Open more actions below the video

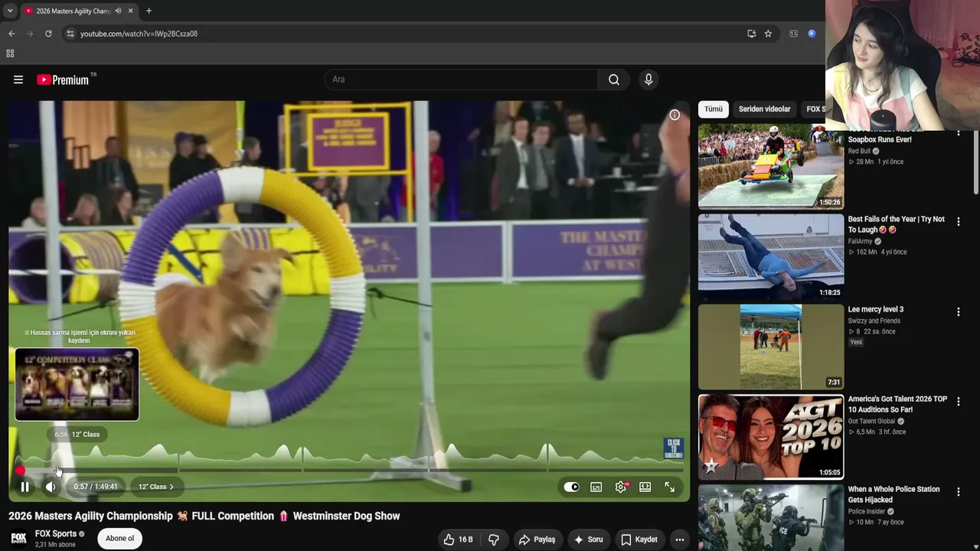pos(679,540)
